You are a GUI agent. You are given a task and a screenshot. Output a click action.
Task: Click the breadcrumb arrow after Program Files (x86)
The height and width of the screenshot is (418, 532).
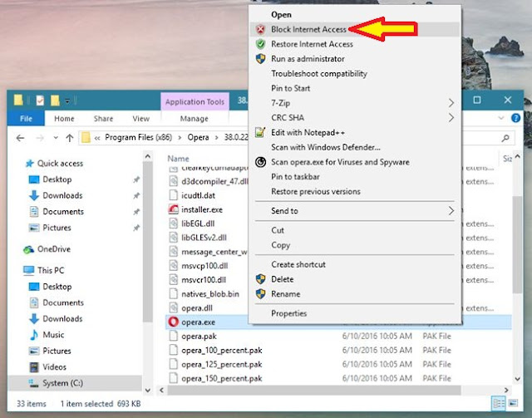tap(180, 138)
